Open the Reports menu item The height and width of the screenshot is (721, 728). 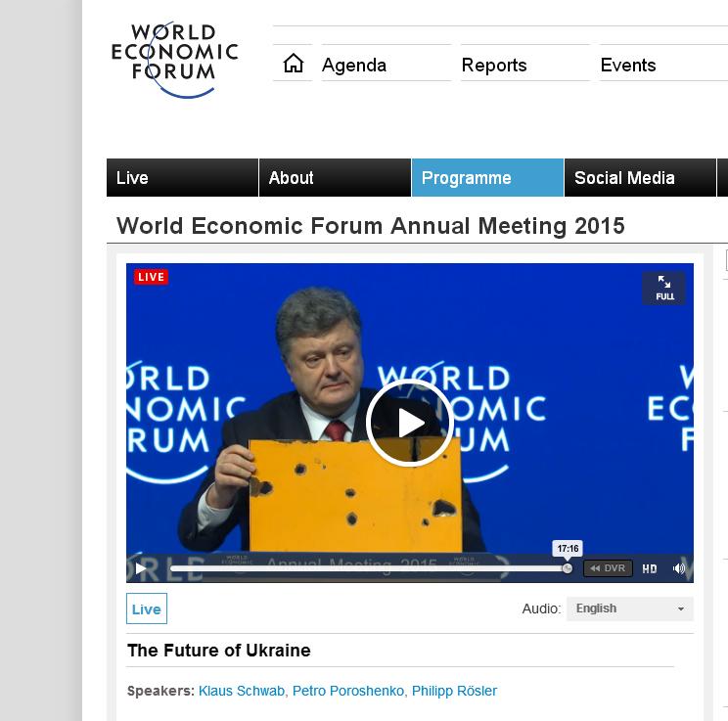[494, 65]
